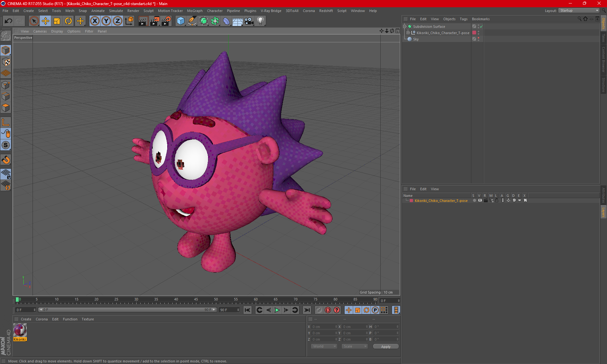Image resolution: width=607 pixels, height=364 pixels.
Task: Activate the Scale tool
Action: point(57,21)
